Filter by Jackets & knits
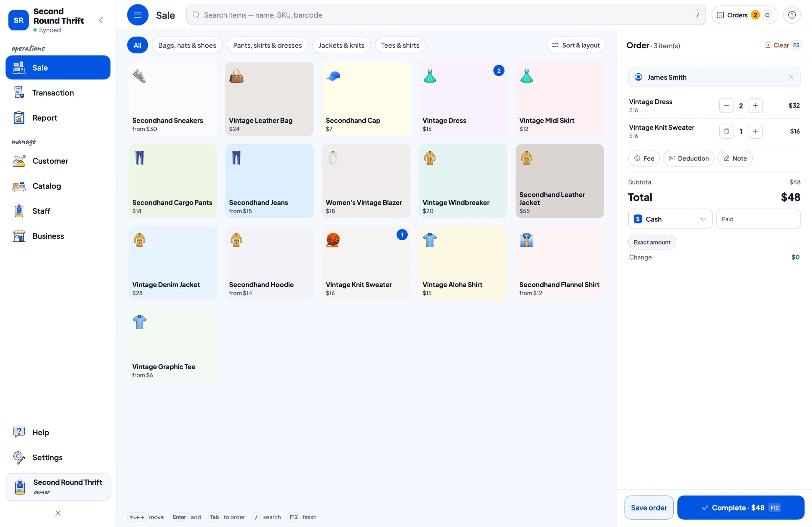 tap(341, 45)
